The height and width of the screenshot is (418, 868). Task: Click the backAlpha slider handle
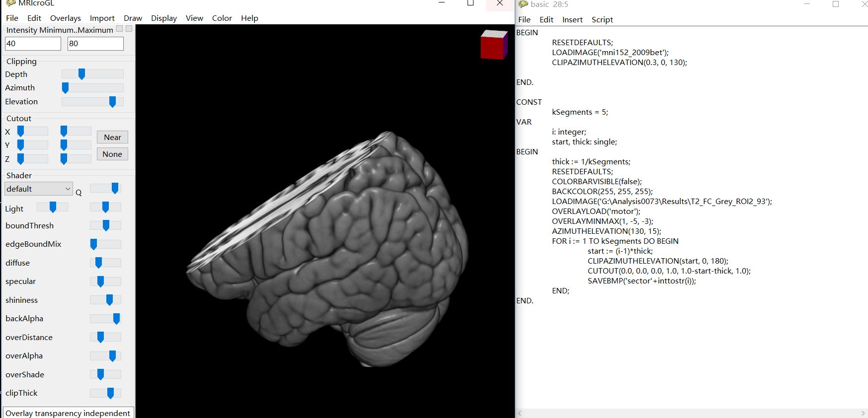pos(116,319)
